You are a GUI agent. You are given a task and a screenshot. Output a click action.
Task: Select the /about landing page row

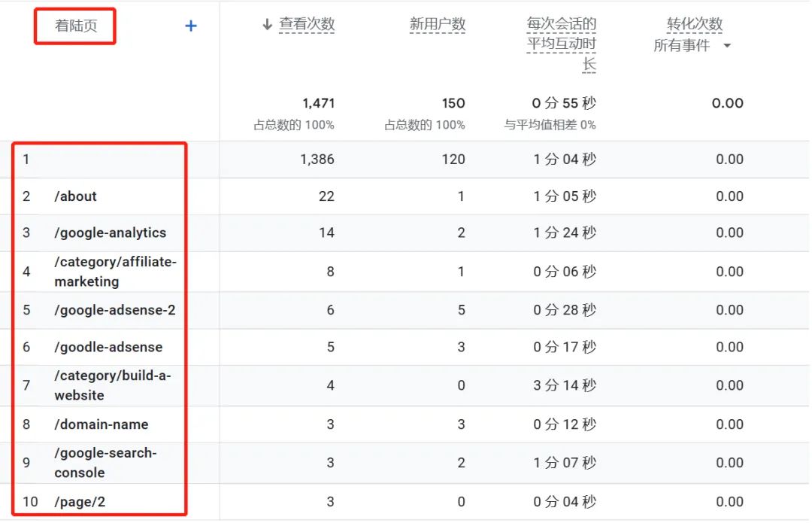[76, 196]
